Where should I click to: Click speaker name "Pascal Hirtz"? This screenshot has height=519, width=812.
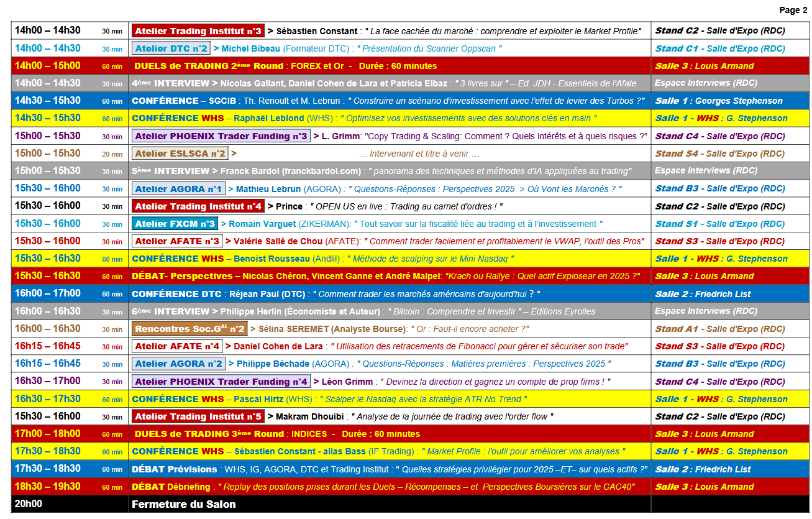258,399
